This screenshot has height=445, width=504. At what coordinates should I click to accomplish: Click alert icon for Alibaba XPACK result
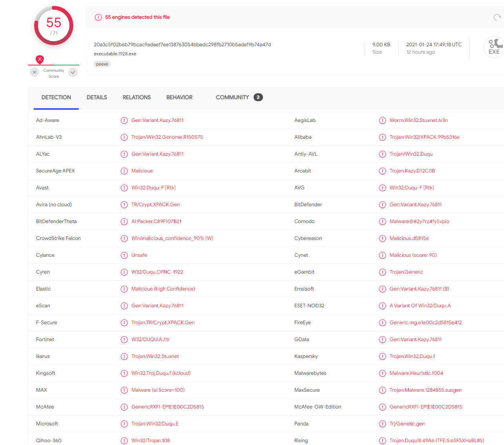pos(383,137)
